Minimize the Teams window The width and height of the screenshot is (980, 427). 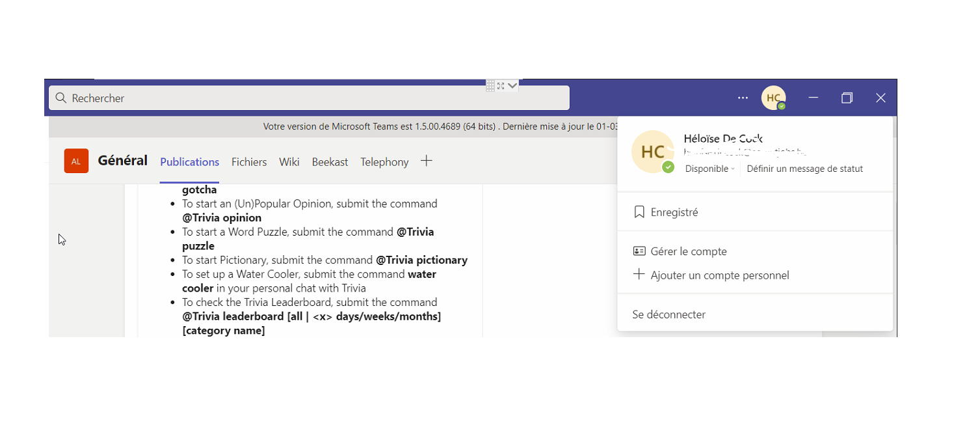tap(814, 98)
